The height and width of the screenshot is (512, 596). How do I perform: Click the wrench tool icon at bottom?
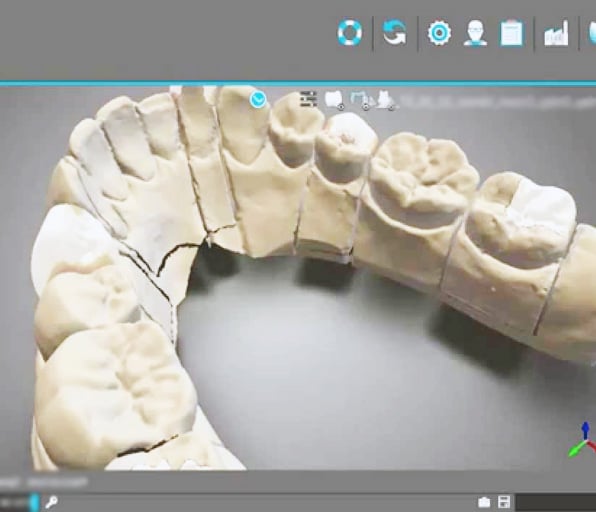coord(51,502)
